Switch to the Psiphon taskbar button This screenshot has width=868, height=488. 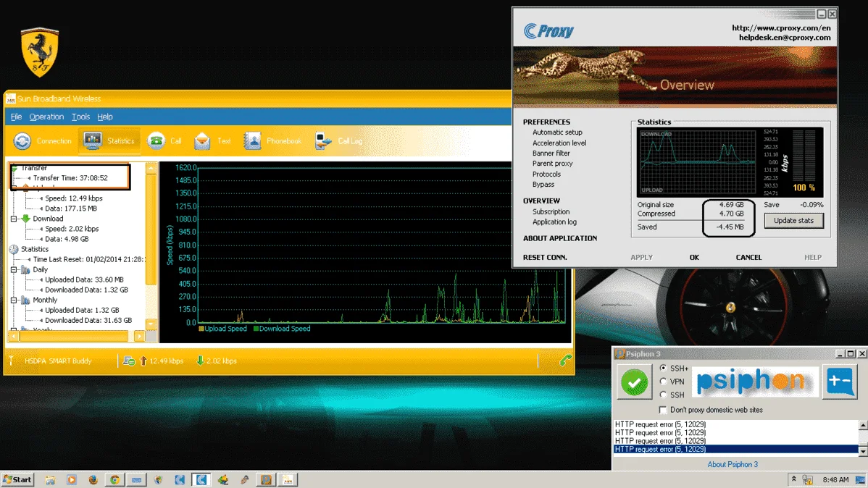pos(266,480)
